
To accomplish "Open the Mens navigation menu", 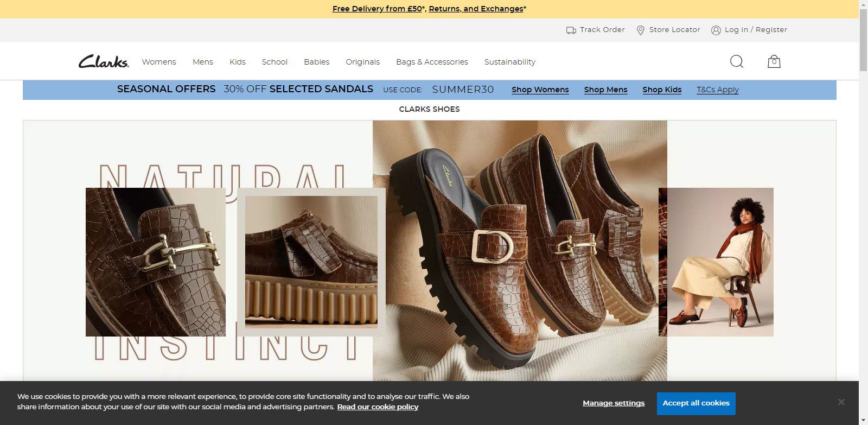I will click(x=202, y=62).
